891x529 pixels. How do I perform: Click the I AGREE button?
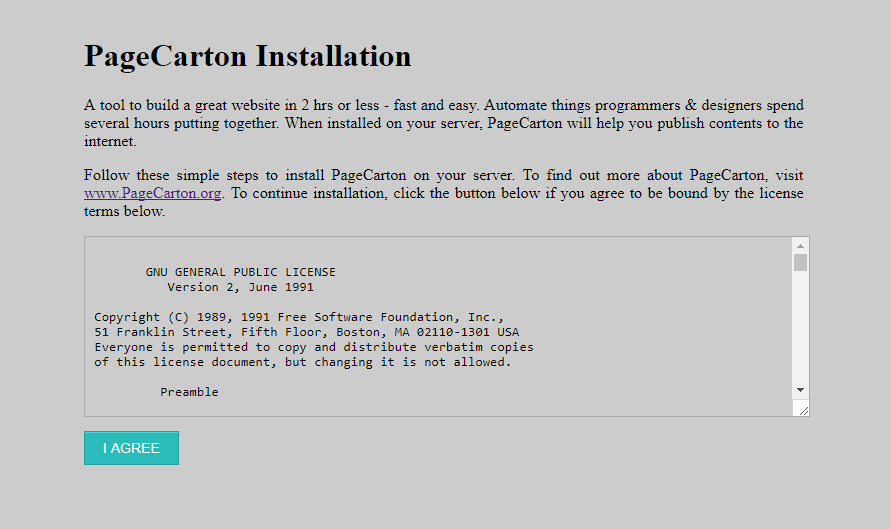131,448
